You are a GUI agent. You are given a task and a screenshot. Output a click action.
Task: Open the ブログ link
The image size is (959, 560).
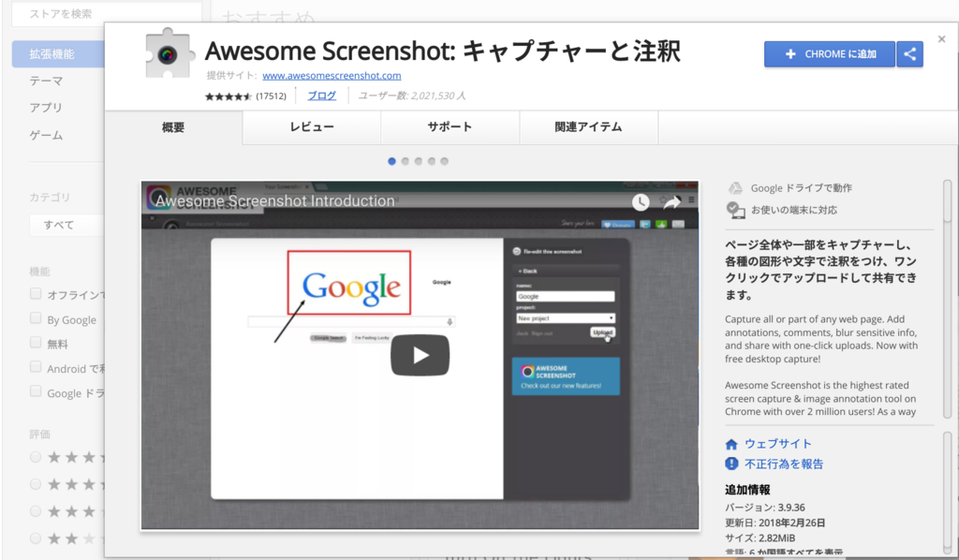pos(322,96)
